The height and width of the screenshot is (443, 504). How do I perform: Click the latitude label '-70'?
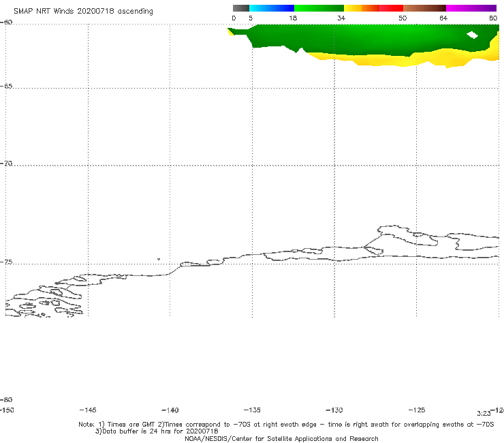[6, 164]
